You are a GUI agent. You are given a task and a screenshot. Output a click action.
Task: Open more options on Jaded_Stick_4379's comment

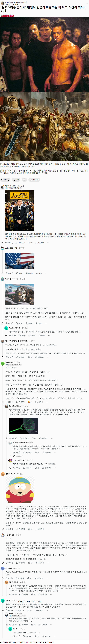pyautogui.click(x=46, y=273)
